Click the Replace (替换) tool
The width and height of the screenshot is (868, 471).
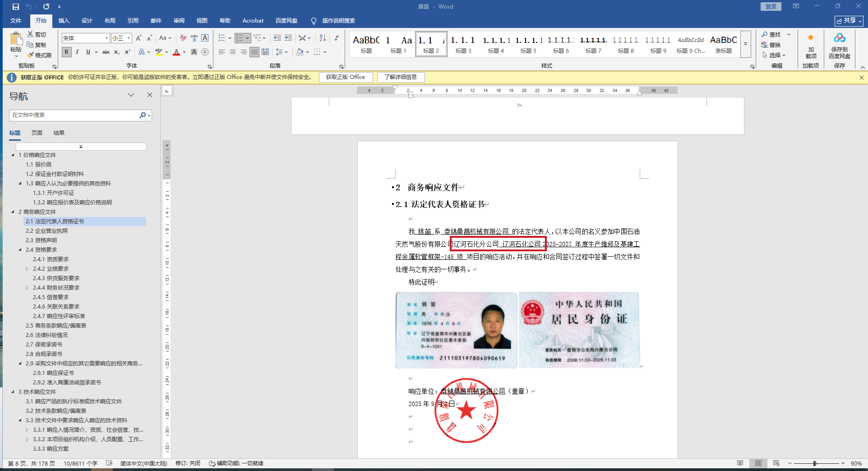click(x=771, y=45)
